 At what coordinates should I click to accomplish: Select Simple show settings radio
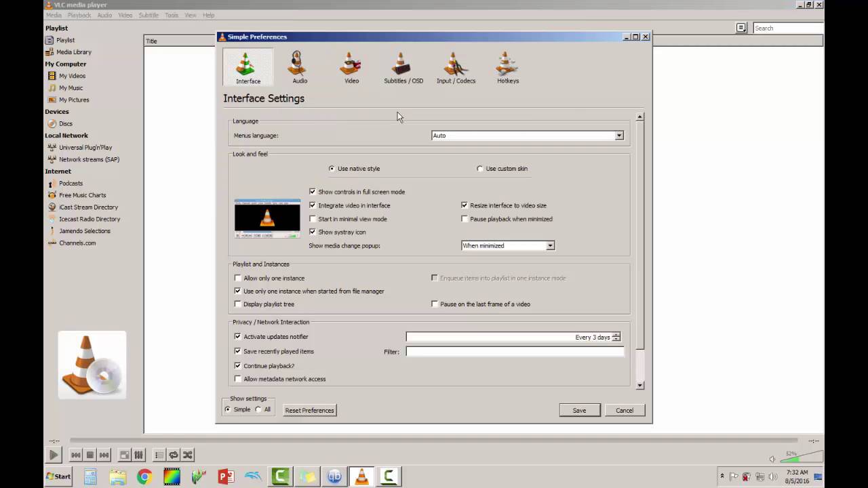(x=228, y=409)
